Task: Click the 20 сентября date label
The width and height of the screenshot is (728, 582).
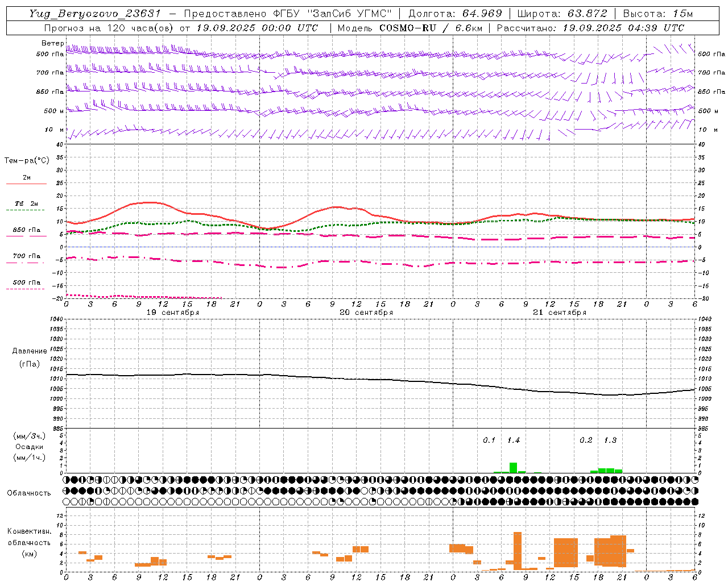Action: [x=366, y=313]
